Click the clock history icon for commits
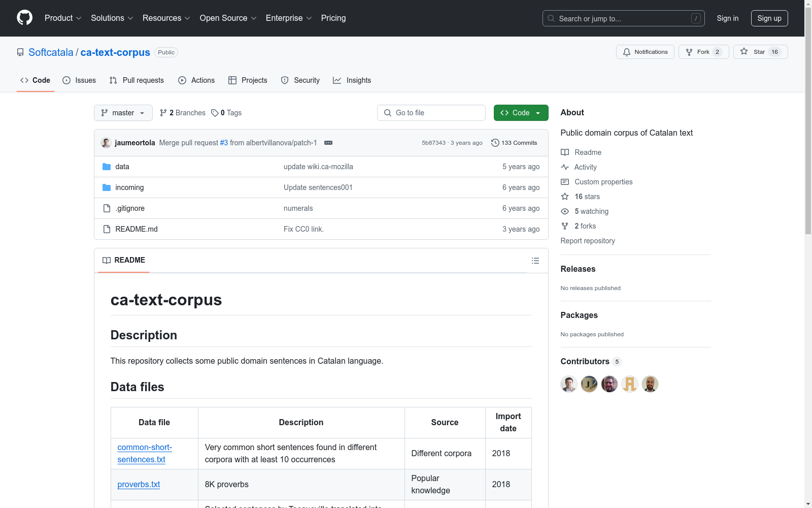The width and height of the screenshot is (812, 508). tap(495, 143)
